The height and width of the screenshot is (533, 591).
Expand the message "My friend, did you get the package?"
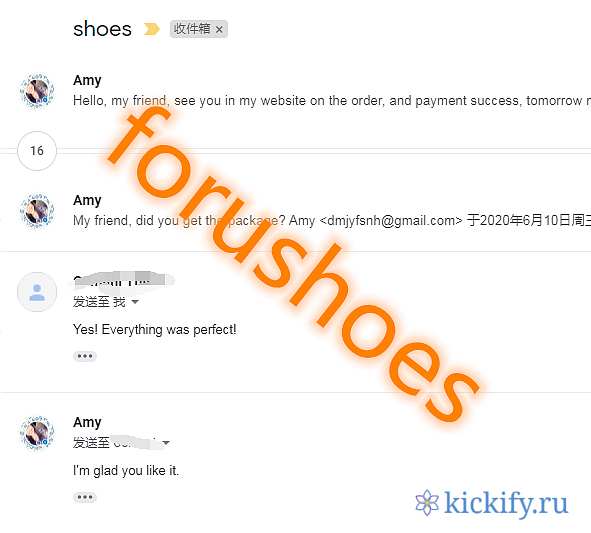(332, 221)
